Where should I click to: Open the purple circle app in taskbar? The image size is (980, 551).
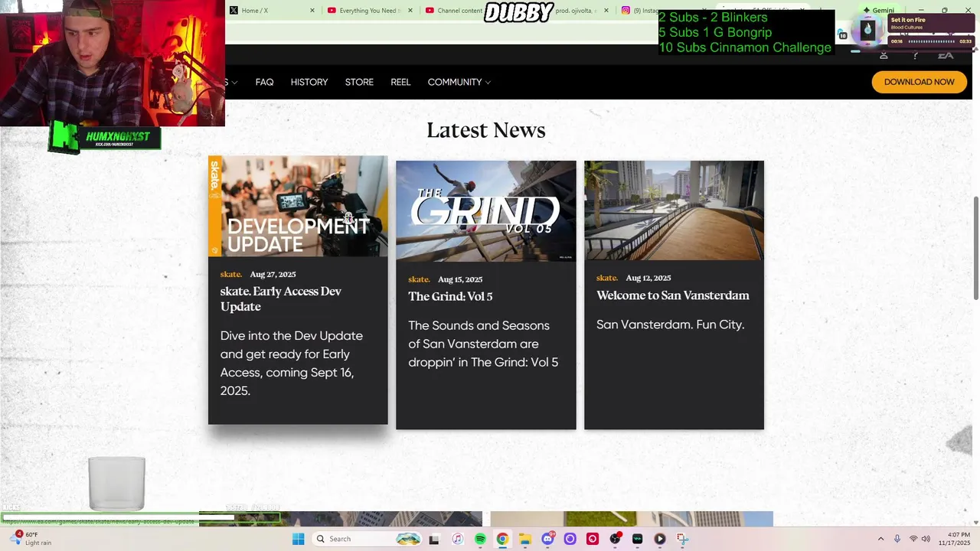[570, 539]
